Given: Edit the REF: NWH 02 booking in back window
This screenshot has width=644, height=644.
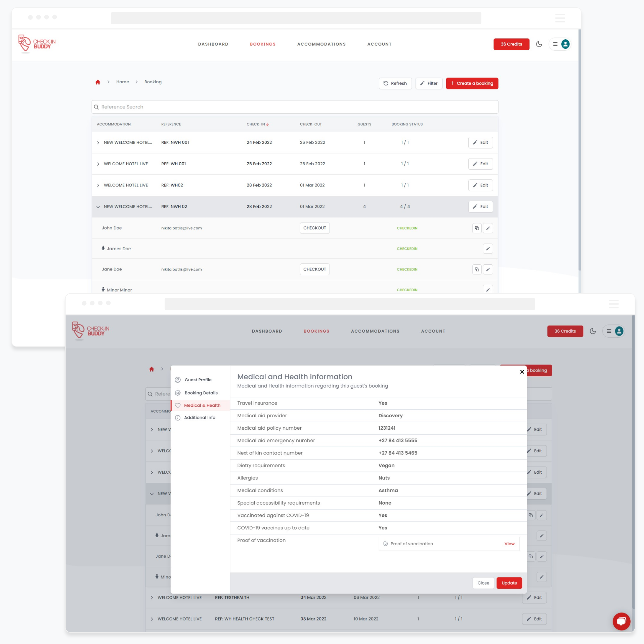Looking at the screenshot, I should click(480, 207).
